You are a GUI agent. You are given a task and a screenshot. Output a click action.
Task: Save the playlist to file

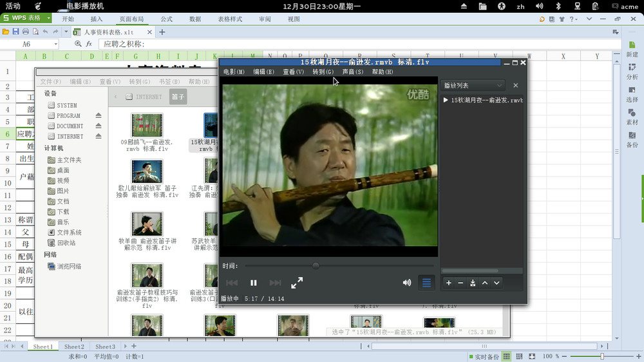[x=473, y=283]
